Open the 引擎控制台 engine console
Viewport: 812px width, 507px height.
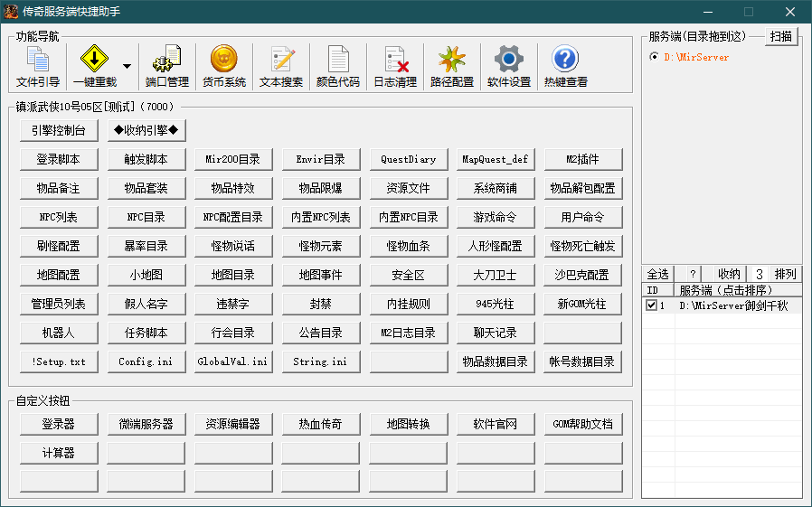tap(59, 130)
